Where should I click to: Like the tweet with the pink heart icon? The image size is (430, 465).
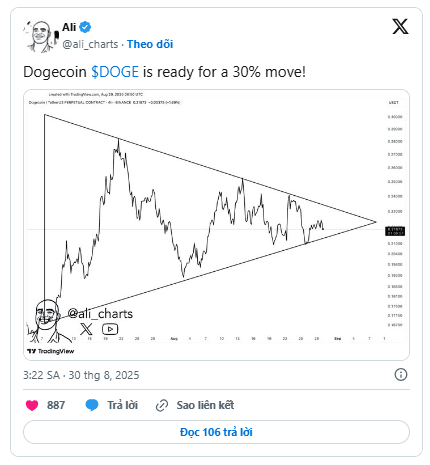[32, 405]
